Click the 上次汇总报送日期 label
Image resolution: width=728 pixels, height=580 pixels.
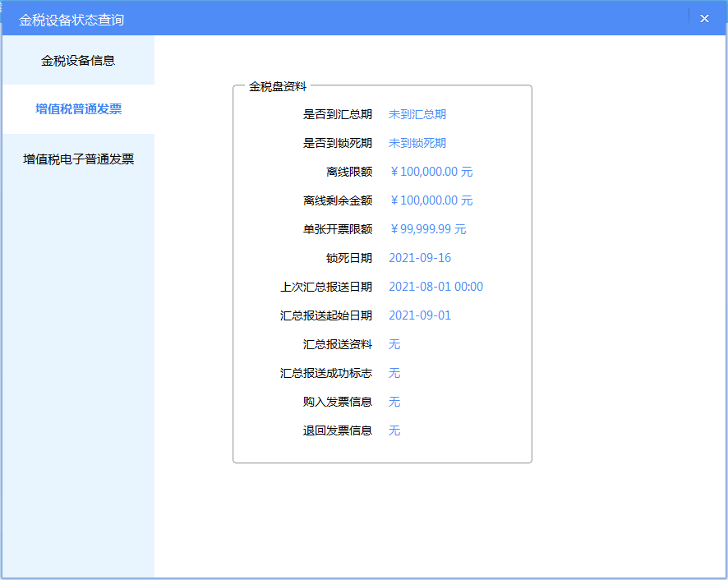tap(326, 287)
